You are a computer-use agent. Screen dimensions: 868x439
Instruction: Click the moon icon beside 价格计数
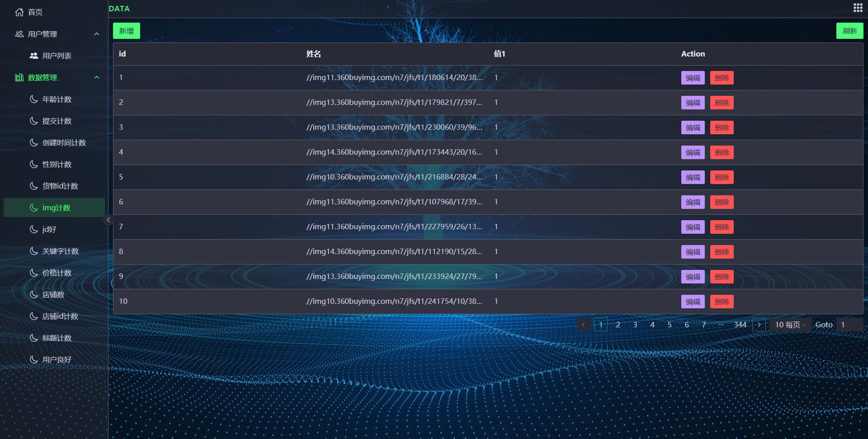34,273
